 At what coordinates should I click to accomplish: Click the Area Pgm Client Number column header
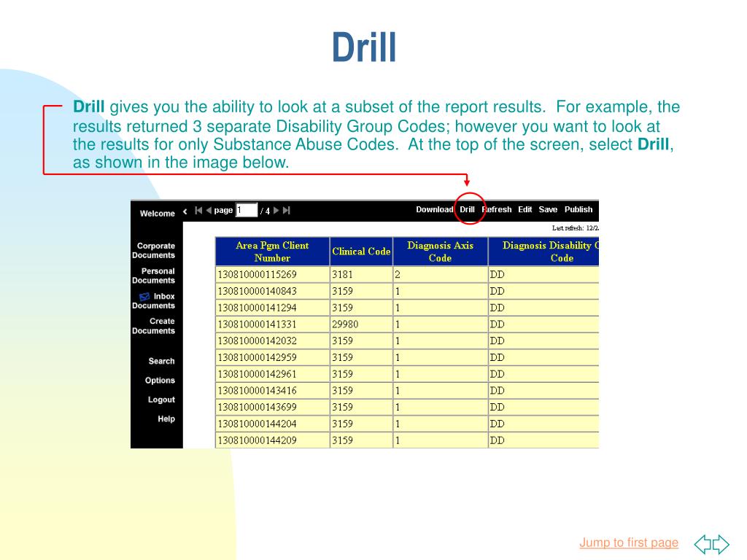point(272,252)
